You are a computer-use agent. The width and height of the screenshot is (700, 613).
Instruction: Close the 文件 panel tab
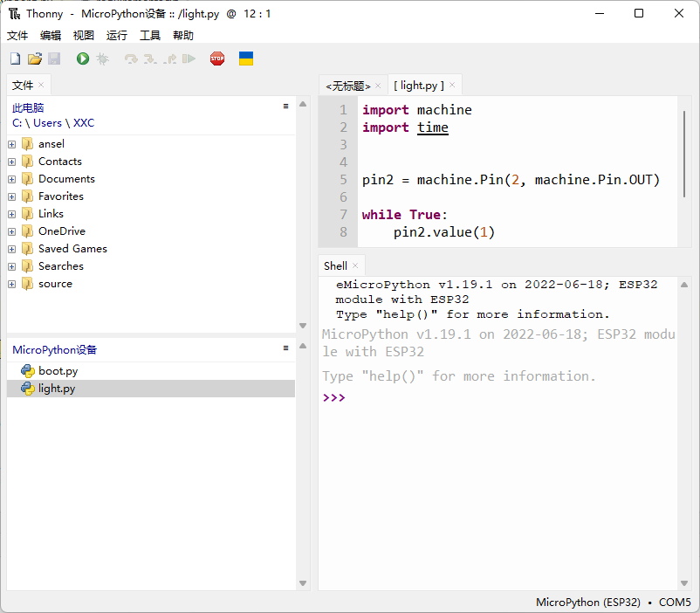coord(41,85)
